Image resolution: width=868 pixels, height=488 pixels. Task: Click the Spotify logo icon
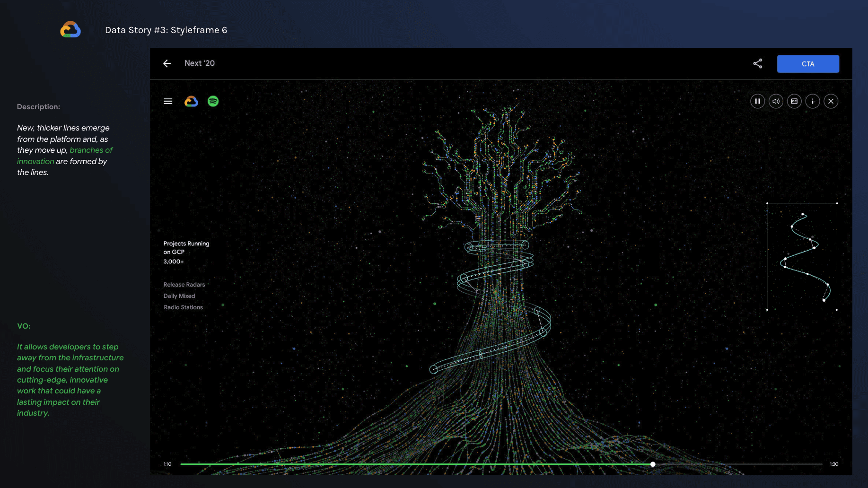[x=213, y=101]
